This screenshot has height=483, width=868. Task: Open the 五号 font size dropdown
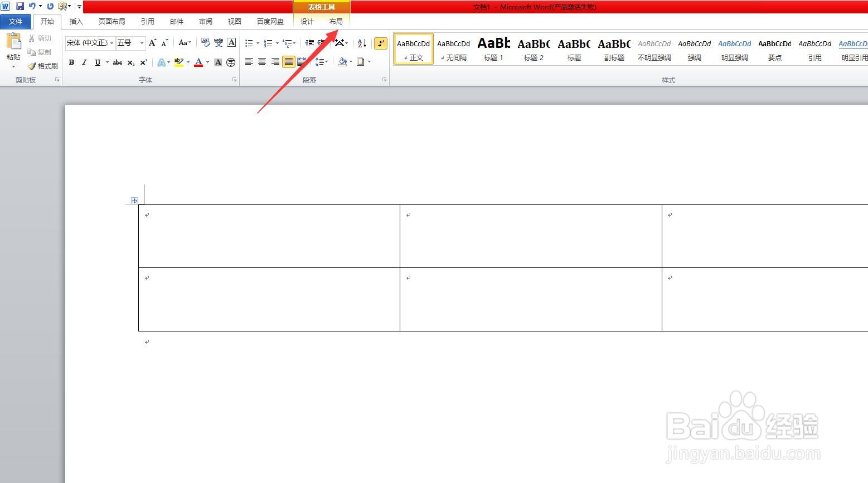pos(142,43)
